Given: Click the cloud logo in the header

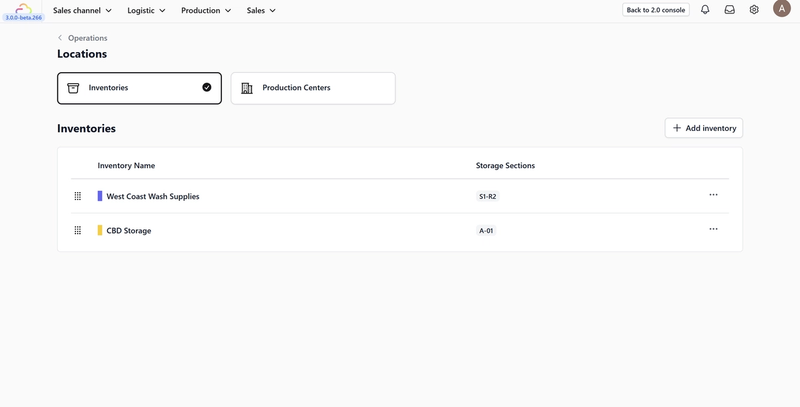Looking at the screenshot, I should tap(23, 9).
